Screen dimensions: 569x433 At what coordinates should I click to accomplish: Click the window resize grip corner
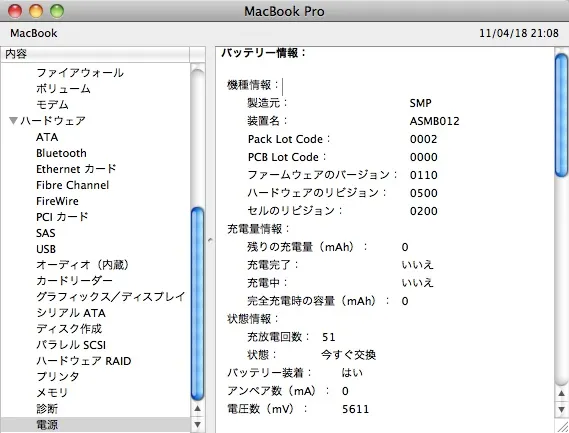pos(562,426)
